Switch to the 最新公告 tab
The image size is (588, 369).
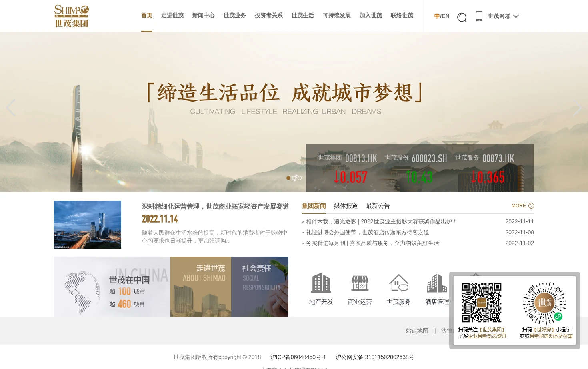378,206
